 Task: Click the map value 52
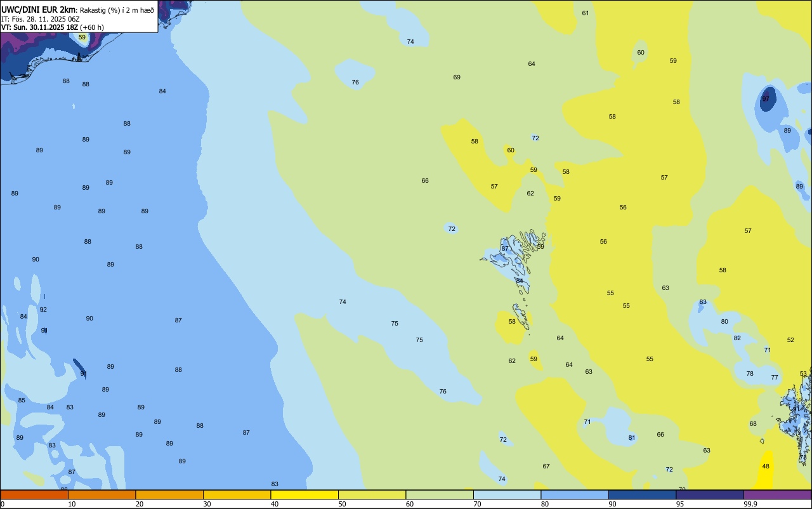click(790, 340)
